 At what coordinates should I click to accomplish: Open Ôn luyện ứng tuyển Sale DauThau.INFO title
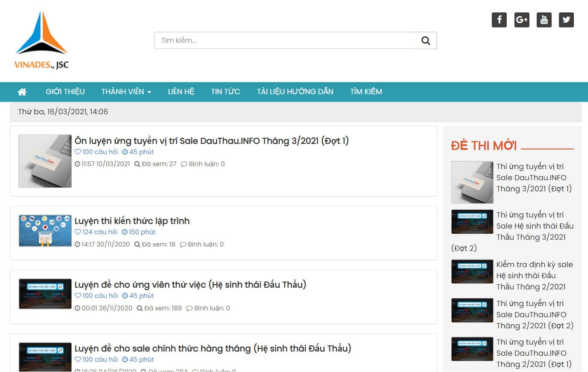coord(212,141)
